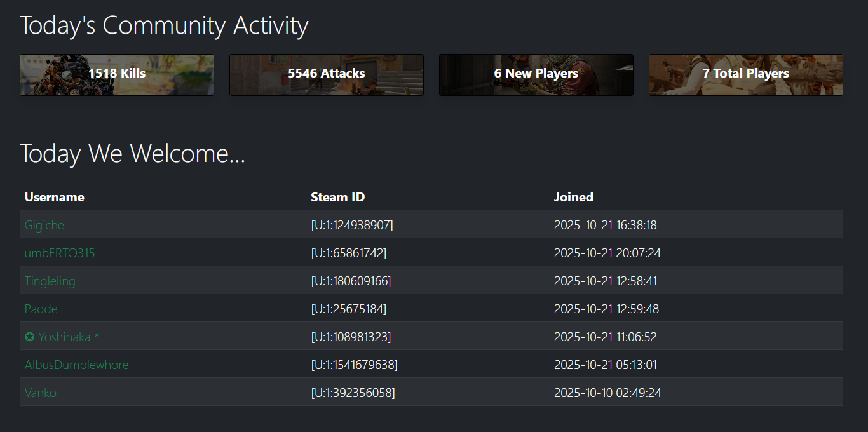868x432 pixels.
Task: Click the Username column header
Action: 55,197
